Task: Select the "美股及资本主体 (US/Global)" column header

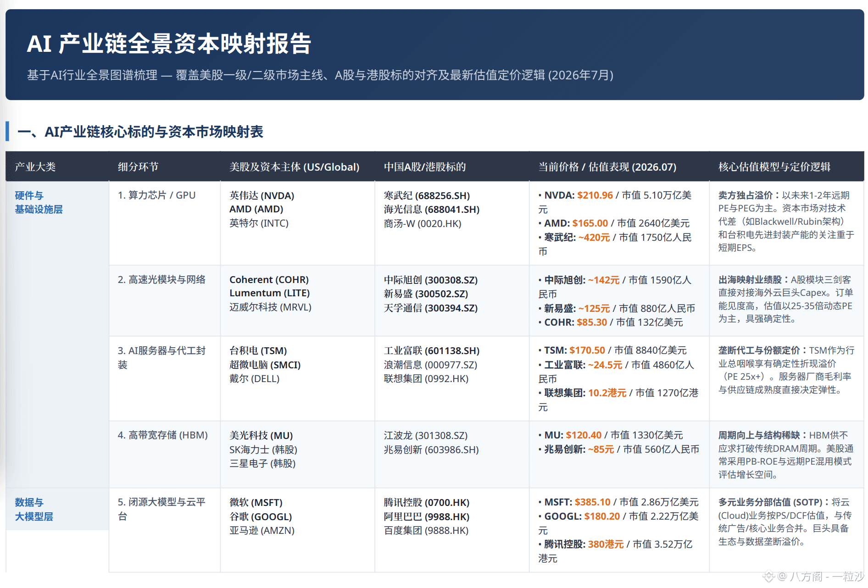Action: click(295, 167)
